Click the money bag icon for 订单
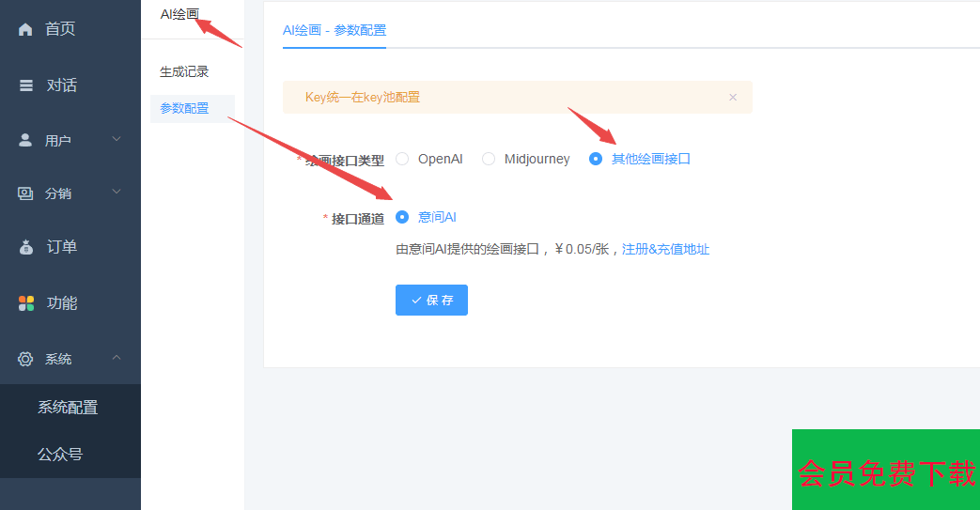The width and height of the screenshot is (980, 510). tap(26, 247)
